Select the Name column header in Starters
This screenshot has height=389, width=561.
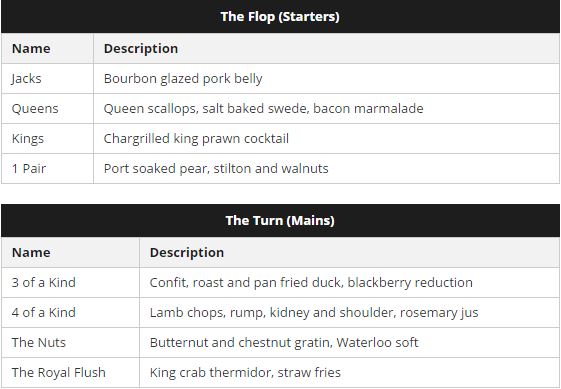(x=31, y=49)
